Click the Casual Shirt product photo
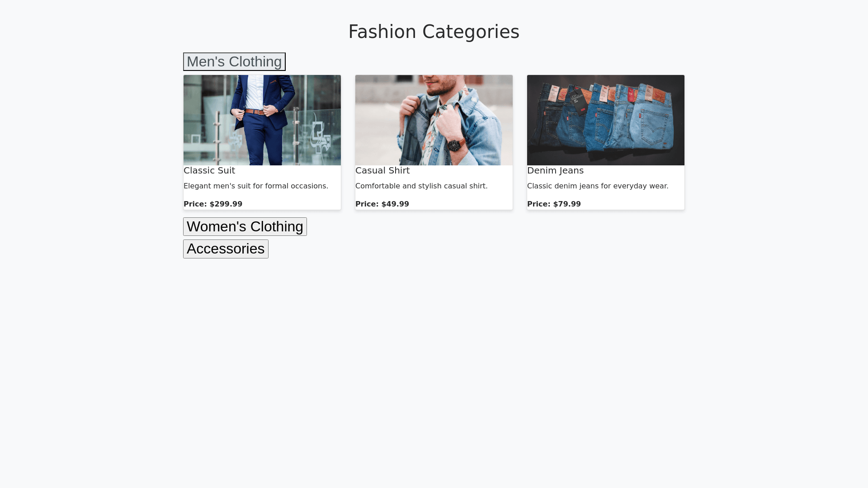The image size is (868, 488). pos(434,120)
